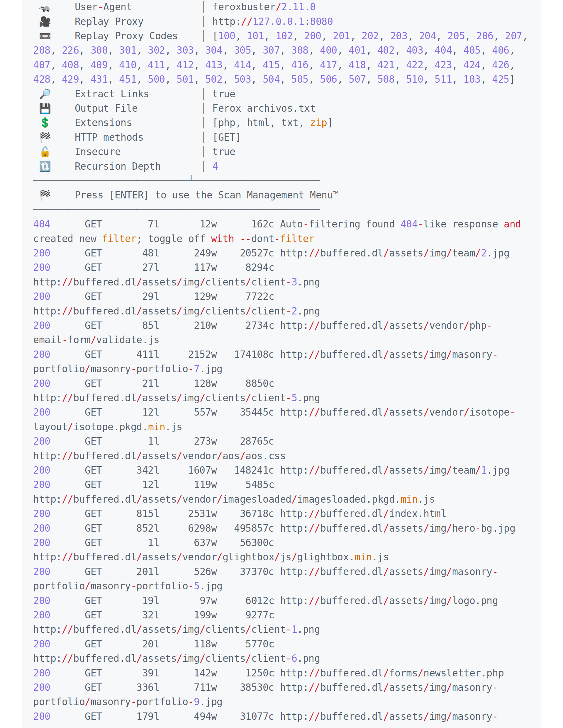Open the client-1.png URL
The width and height of the screenshot is (563, 728).
point(177,629)
